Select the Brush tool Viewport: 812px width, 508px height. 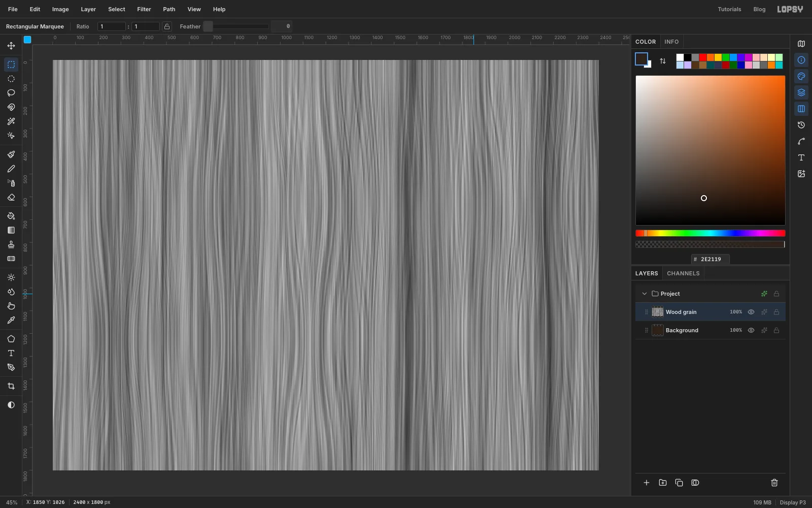[x=11, y=154]
